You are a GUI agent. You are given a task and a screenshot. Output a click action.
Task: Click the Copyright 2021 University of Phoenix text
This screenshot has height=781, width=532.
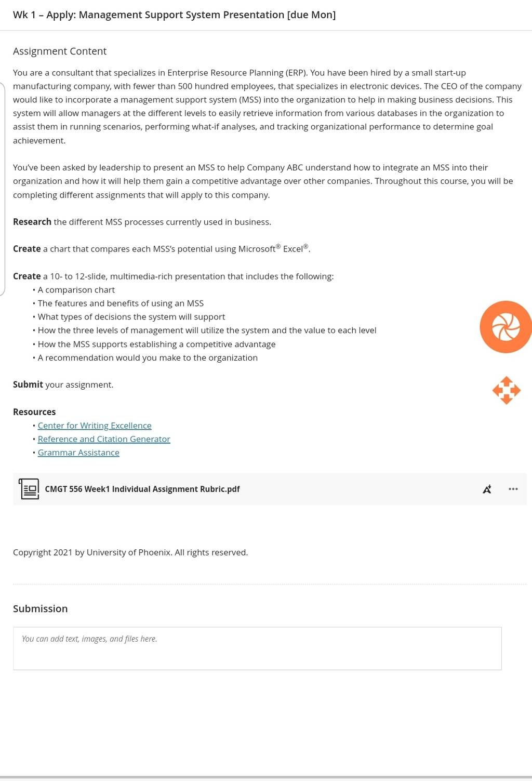coord(130,552)
